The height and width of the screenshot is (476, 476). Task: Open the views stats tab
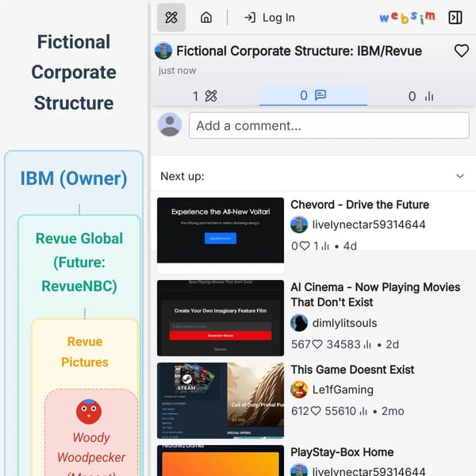tap(421, 96)
